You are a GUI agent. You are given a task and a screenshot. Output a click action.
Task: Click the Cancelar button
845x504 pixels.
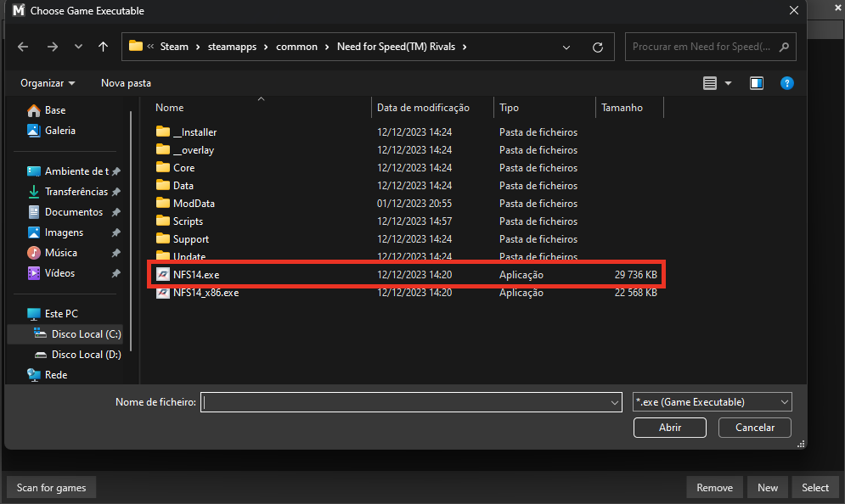click(754, 428)
